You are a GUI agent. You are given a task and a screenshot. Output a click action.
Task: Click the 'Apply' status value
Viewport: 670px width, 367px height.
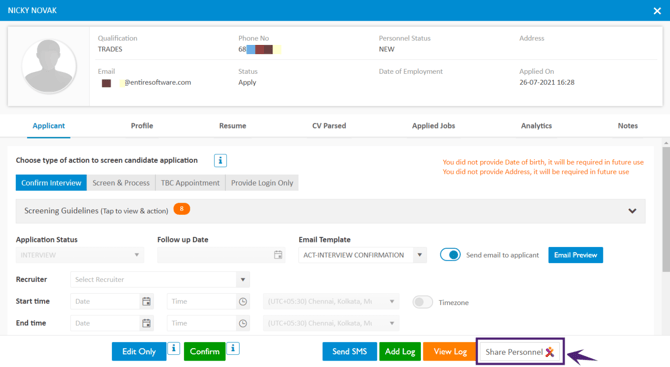click(x=247, y=82)
